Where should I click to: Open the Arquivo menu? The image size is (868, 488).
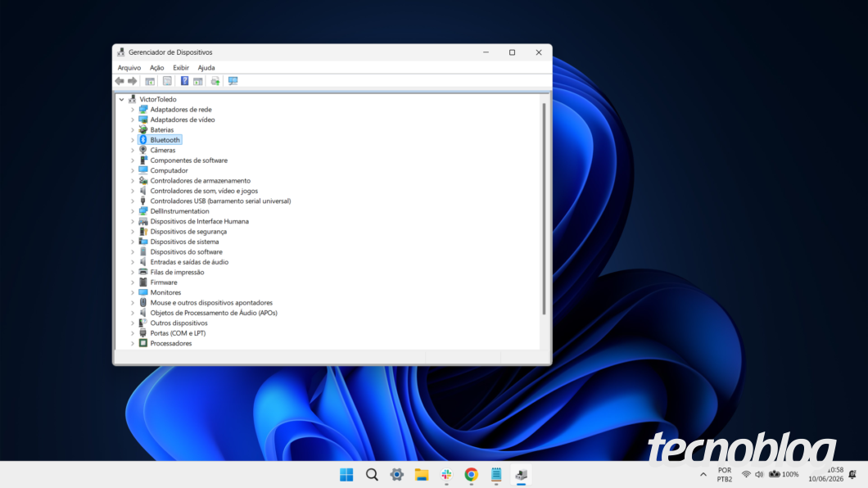point(129,67)
